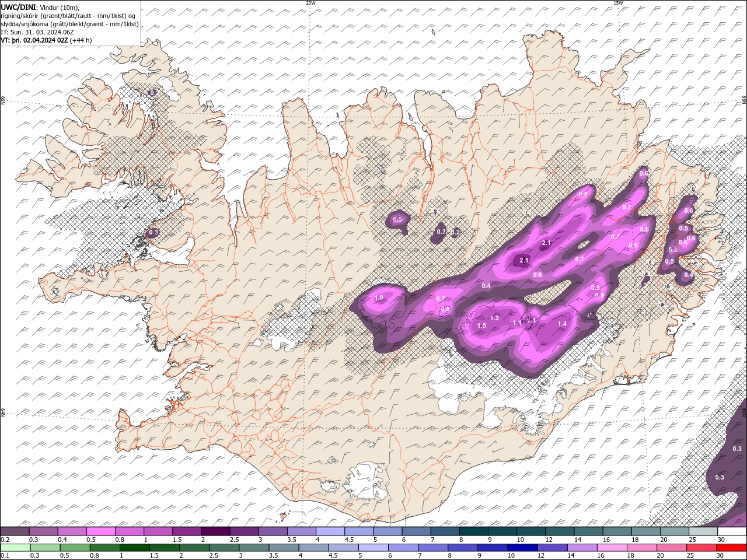Screen dimensions: 747x560
Task: Select the upper-row swatch starting at 2.5
Action: 243,531
